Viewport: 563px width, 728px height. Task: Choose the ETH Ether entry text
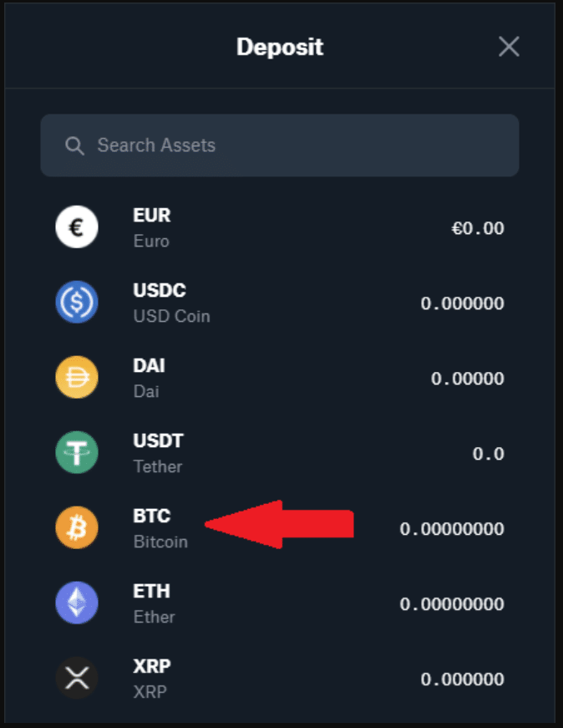154,603
